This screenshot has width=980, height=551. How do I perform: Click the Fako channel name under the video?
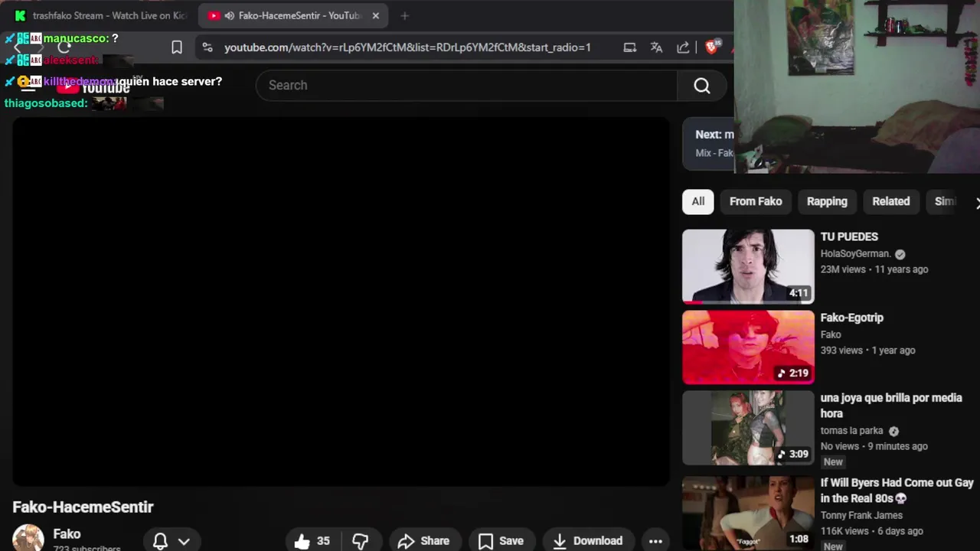click(67, 534)
